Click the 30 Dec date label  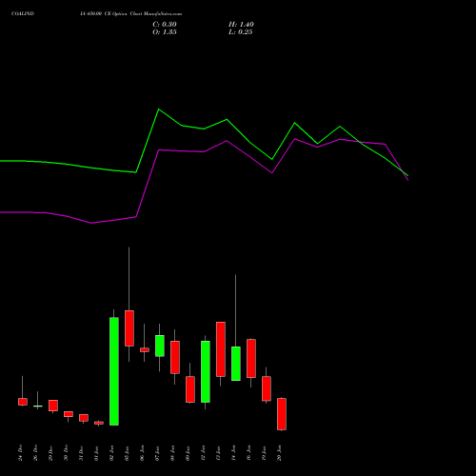(x=67, y=453)
